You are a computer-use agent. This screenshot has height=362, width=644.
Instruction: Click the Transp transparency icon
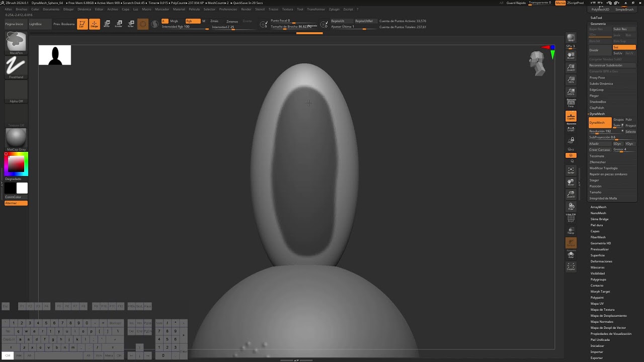click(x=571, y=230)
